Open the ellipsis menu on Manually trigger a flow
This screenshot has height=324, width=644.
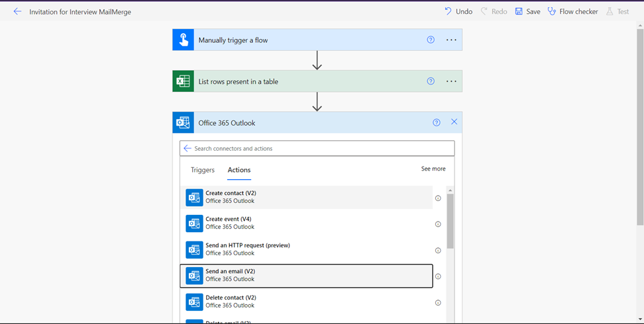451,40
